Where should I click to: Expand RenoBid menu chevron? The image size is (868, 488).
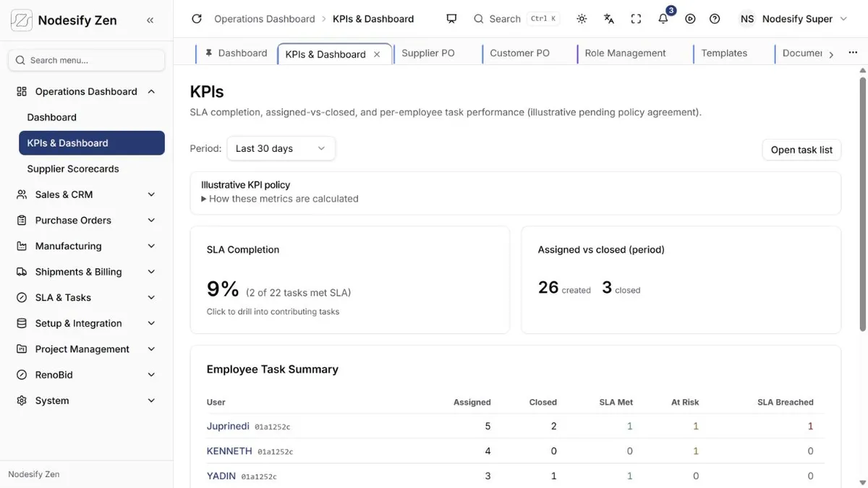[x=151, y=374]
